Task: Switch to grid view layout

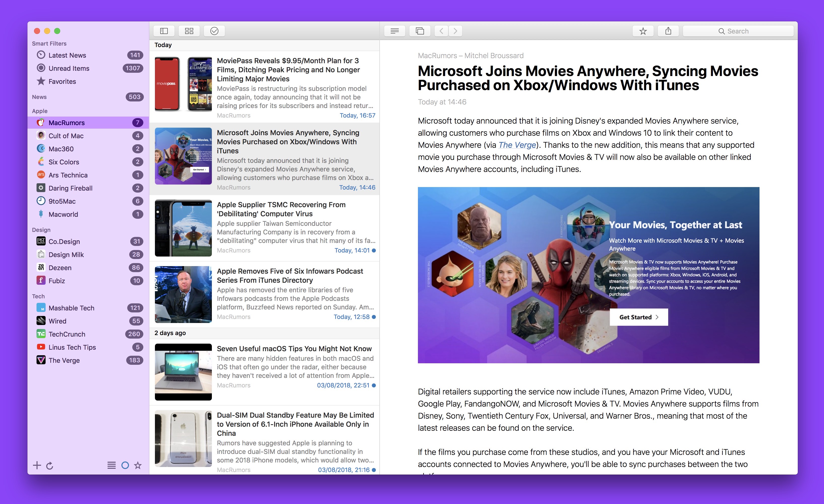Action: 189,31
